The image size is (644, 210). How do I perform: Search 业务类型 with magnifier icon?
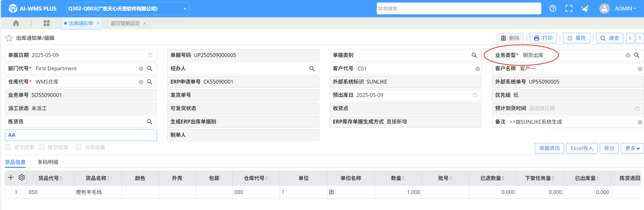pos(637,55)
